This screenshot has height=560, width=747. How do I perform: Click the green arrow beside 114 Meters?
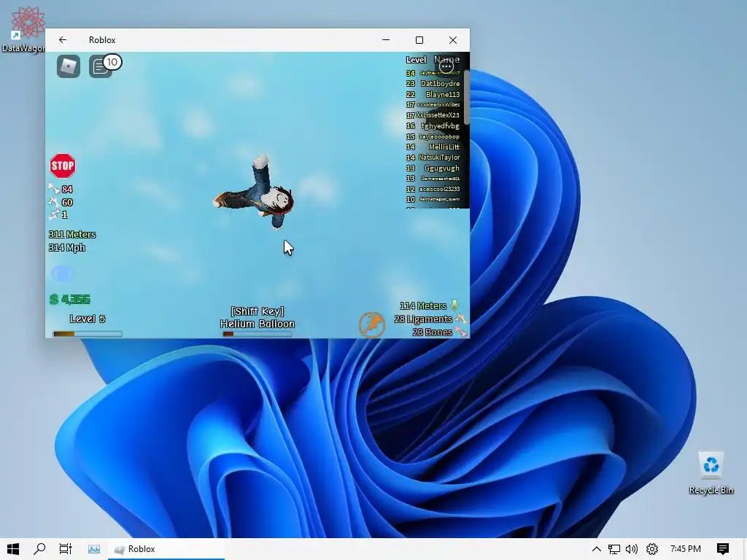click(x=455, y=306)
